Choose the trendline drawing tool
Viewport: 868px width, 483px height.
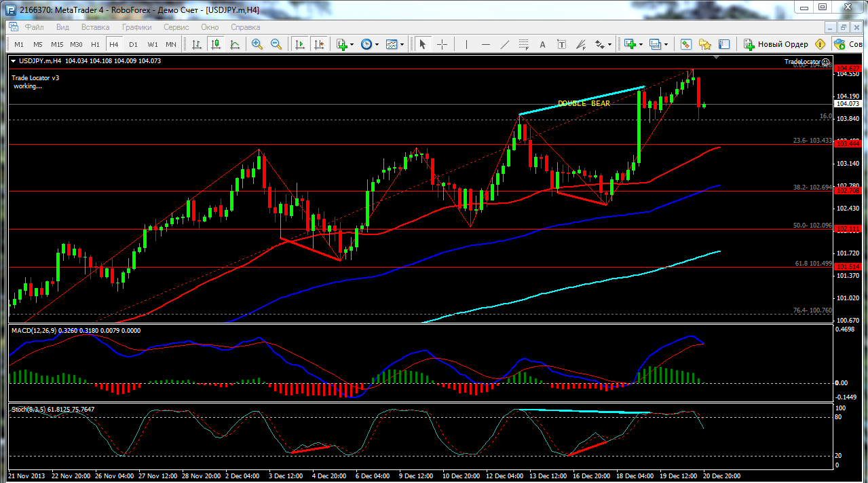pos(504,44)
